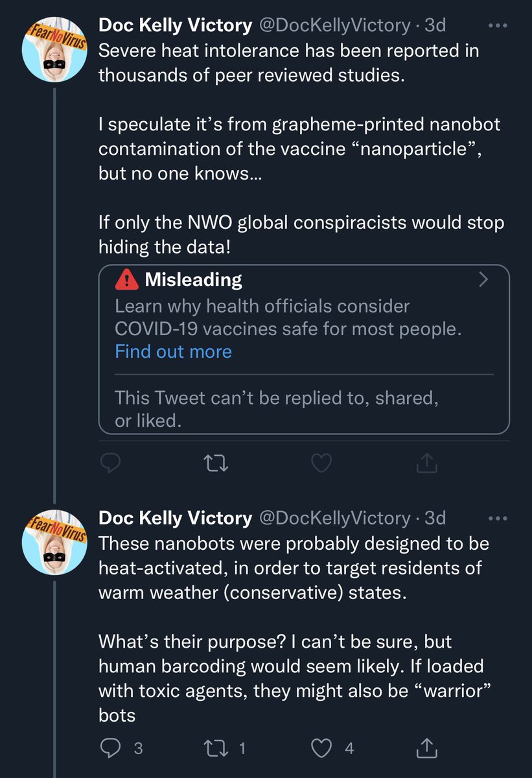Like the second tweet with heart icon
Viewport: 532px width, 778px height.
pos(322,748)
